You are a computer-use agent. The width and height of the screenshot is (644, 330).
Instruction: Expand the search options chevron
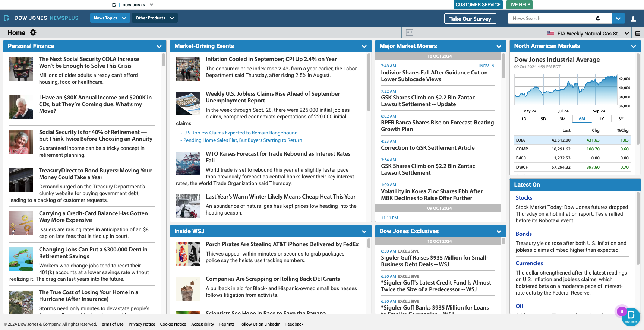click(x=618, y=18)
